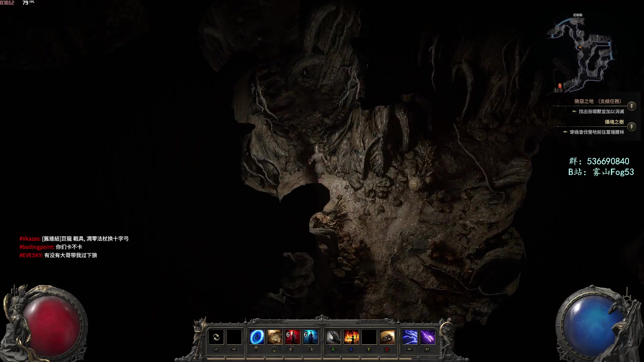Select the grasping hand skill on A

(x=333, y=337)
